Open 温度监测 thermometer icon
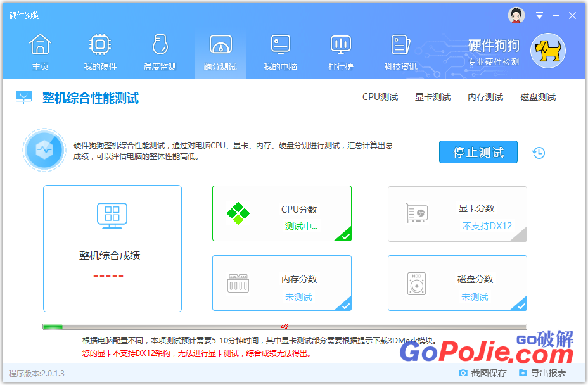Image resolution: width=588 pixels, height=385 pixels. point(160,44)
